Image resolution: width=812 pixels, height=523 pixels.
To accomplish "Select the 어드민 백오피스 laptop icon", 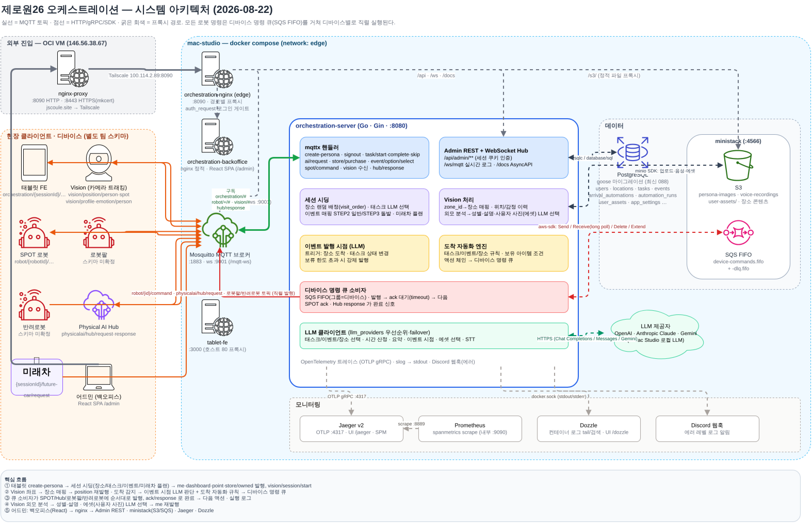I will pyautogui.click(x=99, y=377).
